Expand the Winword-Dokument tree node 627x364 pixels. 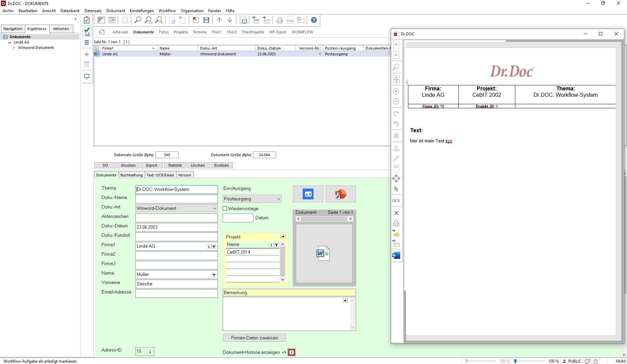(14, 48)
